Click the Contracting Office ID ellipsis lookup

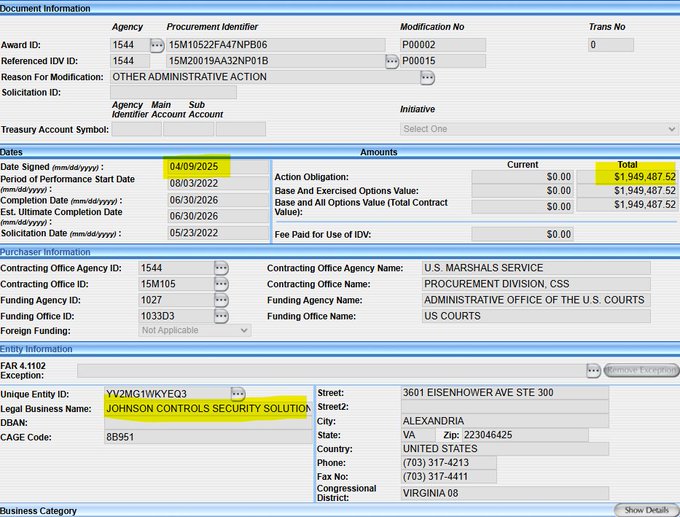click(221, 284)
